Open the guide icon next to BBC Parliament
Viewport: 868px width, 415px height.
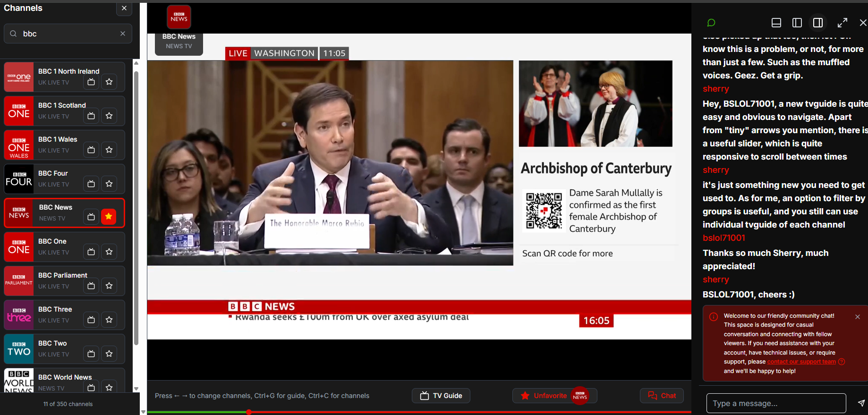click(91, 286)
